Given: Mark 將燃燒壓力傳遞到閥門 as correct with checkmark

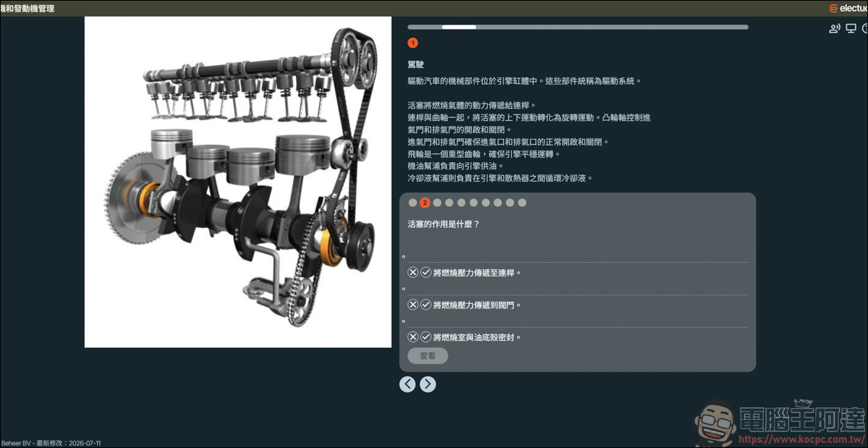Looking at the screenshot, I should 426,305.
